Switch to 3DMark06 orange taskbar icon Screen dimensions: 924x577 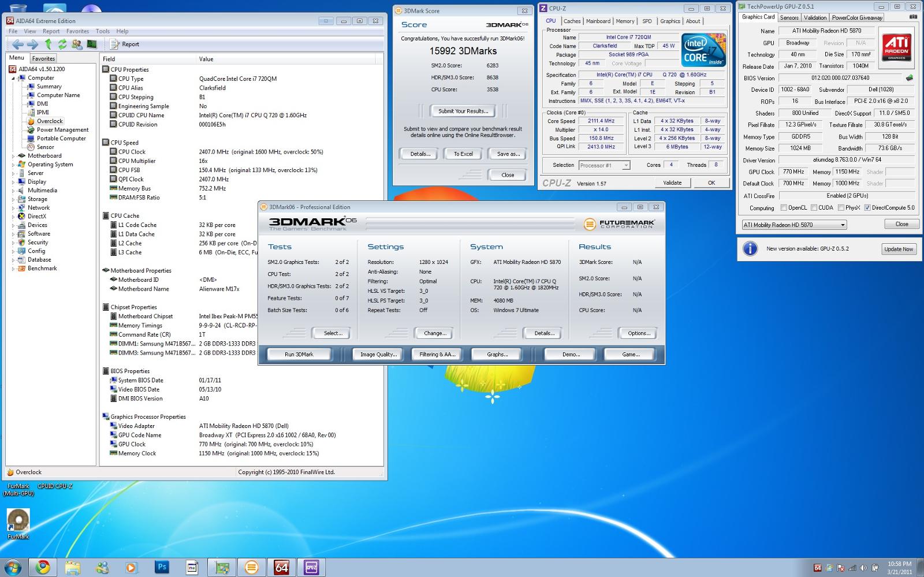(251, 567)
